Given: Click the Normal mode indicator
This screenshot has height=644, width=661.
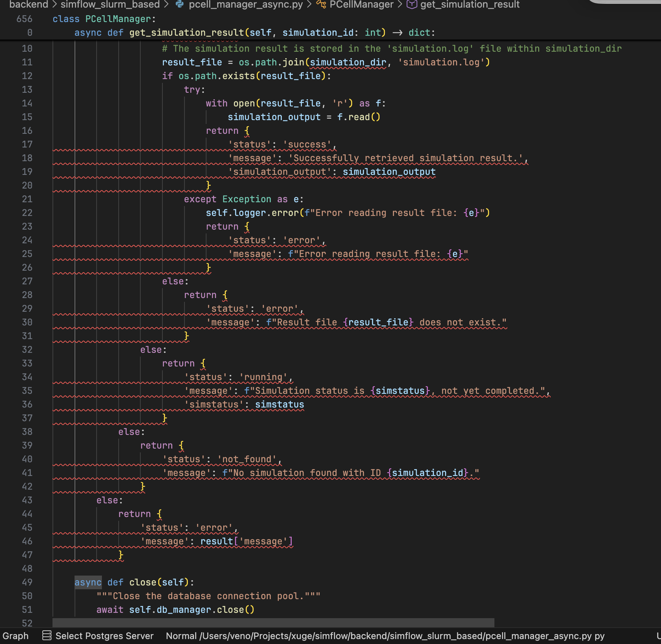Looking at the screenshot, I should (181, 636).
